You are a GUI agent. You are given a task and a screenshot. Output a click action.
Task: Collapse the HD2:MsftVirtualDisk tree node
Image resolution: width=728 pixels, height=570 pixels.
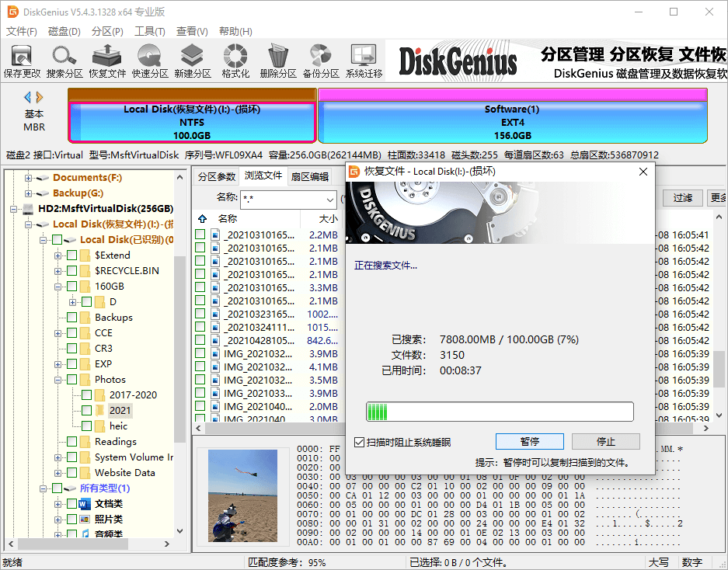tap(13, 209)
